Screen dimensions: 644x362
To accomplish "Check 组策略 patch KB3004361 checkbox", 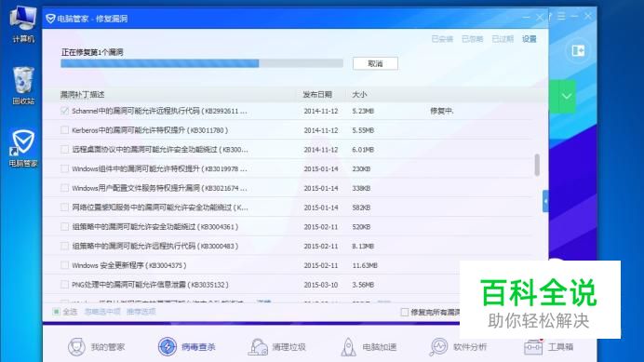I will (64, 227).
